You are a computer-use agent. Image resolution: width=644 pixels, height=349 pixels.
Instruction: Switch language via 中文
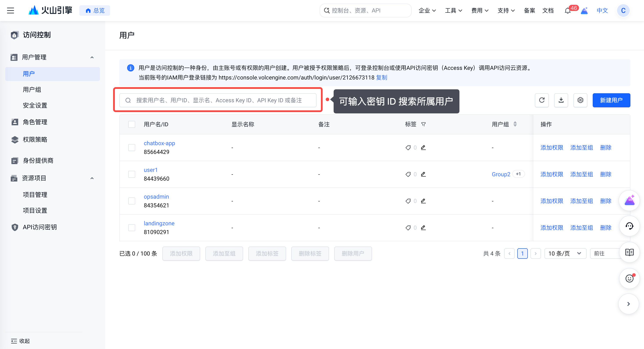[x=602, y=11]
